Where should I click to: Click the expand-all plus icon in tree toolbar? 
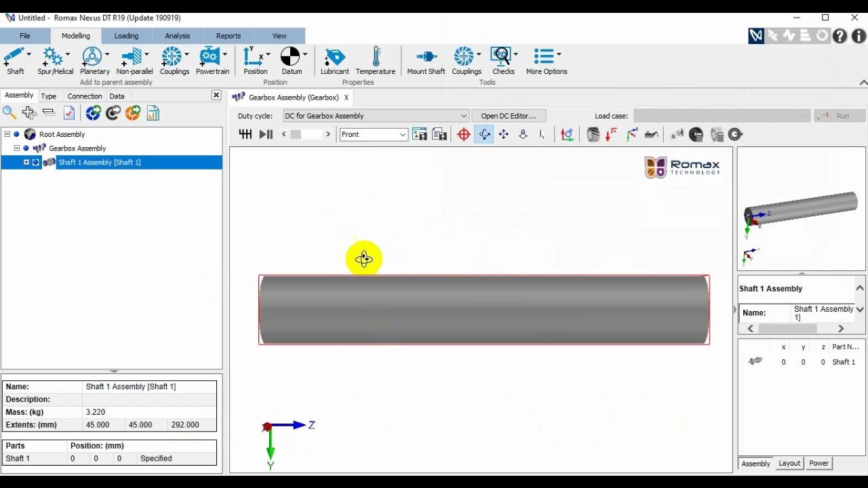(x=29, y=113)
